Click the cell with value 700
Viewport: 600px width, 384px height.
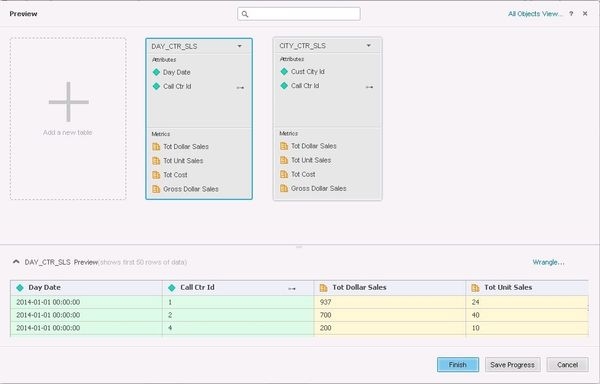[390, 315]
